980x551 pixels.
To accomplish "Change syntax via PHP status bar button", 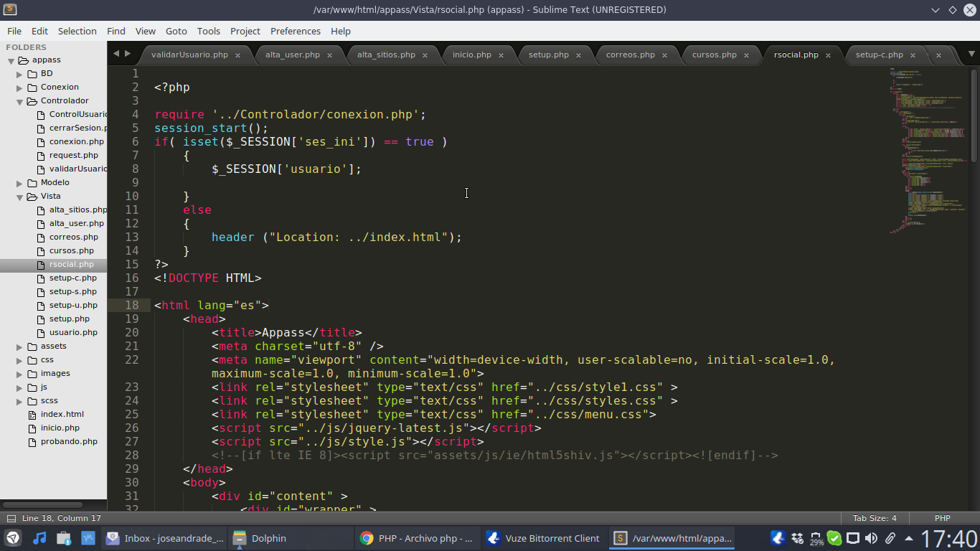I will [942, 518].
